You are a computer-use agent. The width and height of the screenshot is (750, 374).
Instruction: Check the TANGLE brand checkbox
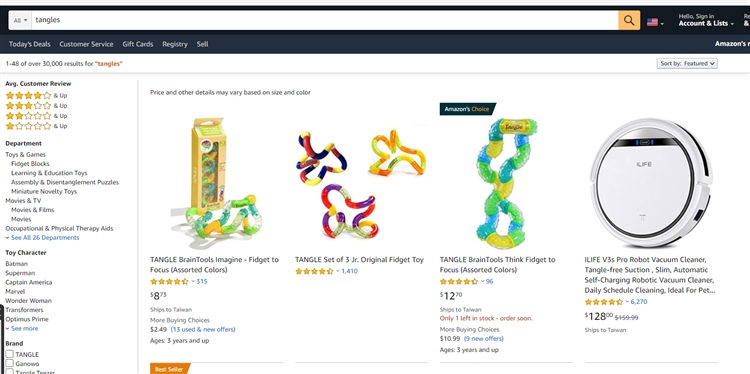point(10,354)
